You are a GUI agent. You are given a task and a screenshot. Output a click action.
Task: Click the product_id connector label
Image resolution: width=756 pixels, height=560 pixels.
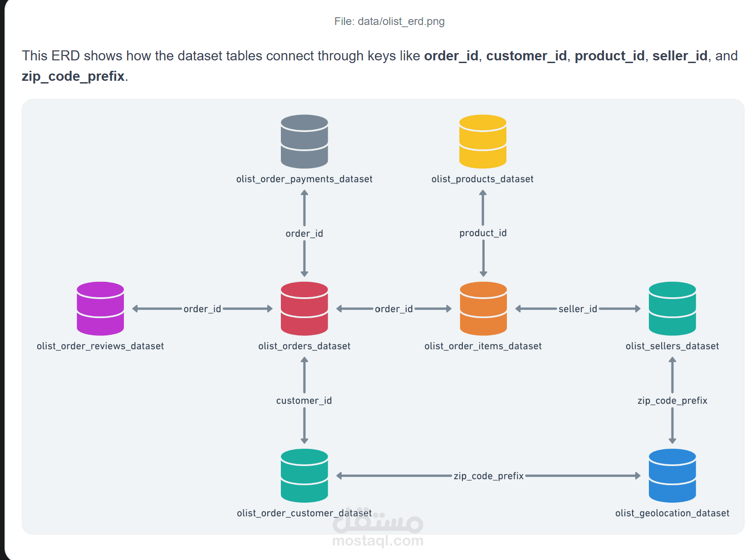(x=483, y=233)
